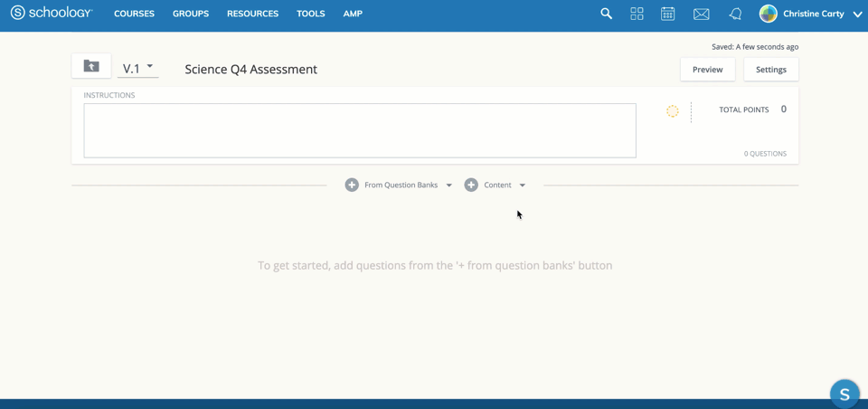The width and height of the screenshot is (868, 409).
Task: Open the apps grid icon
Action: pyautogui.click(x=637, y=14)
